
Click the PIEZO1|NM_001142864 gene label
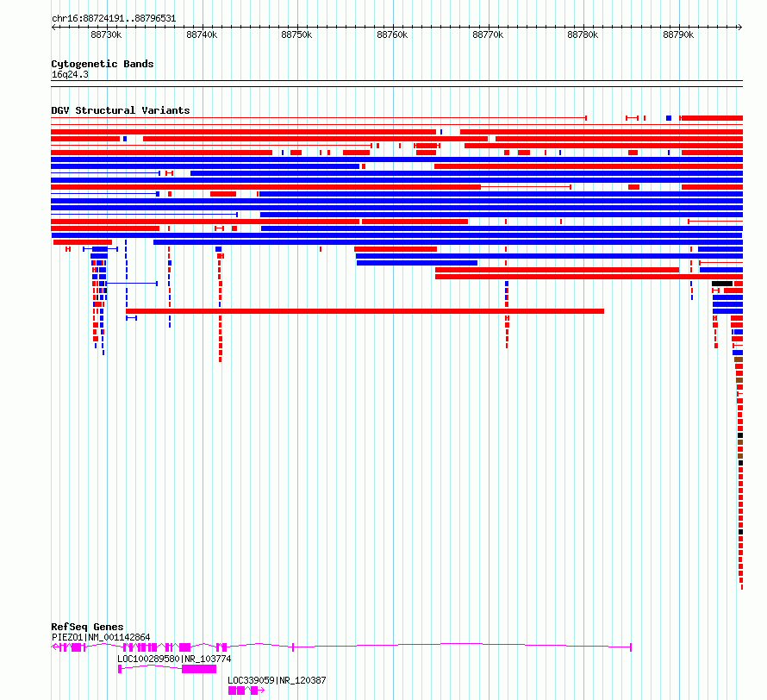101,637
